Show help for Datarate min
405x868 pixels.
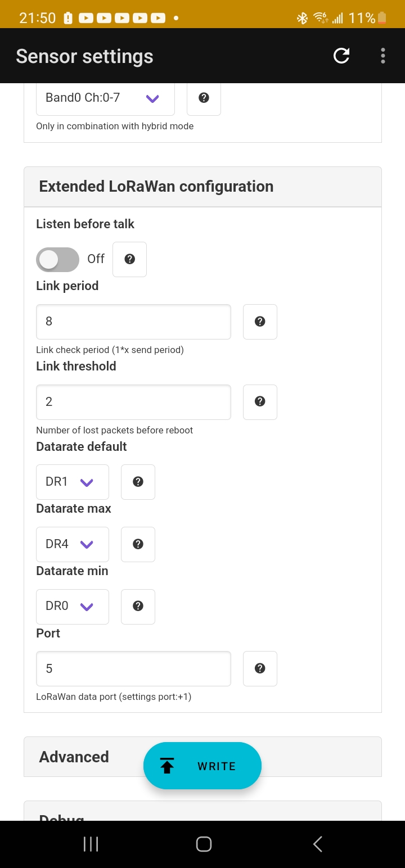pos(138,606)
